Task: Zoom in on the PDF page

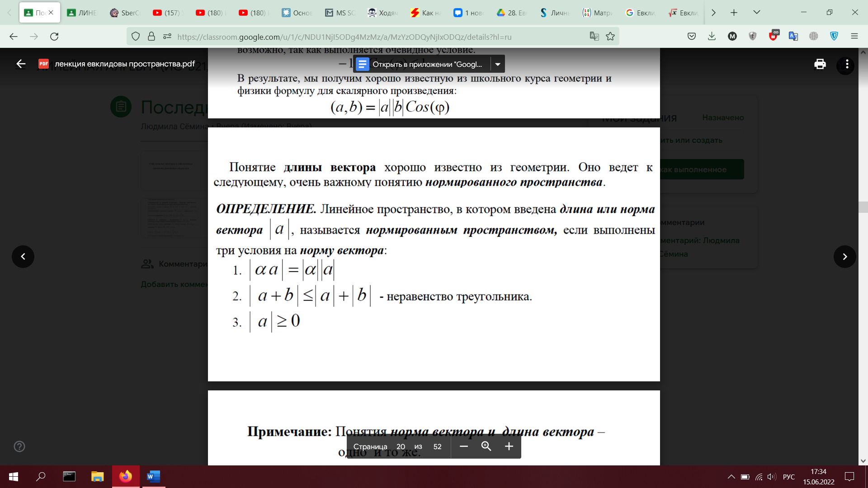Action: (x=509, y=446)
